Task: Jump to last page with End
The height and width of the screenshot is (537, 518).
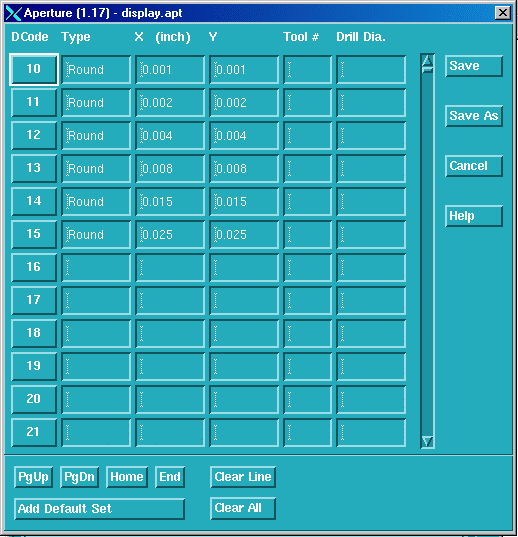Action: click(170, 477)
